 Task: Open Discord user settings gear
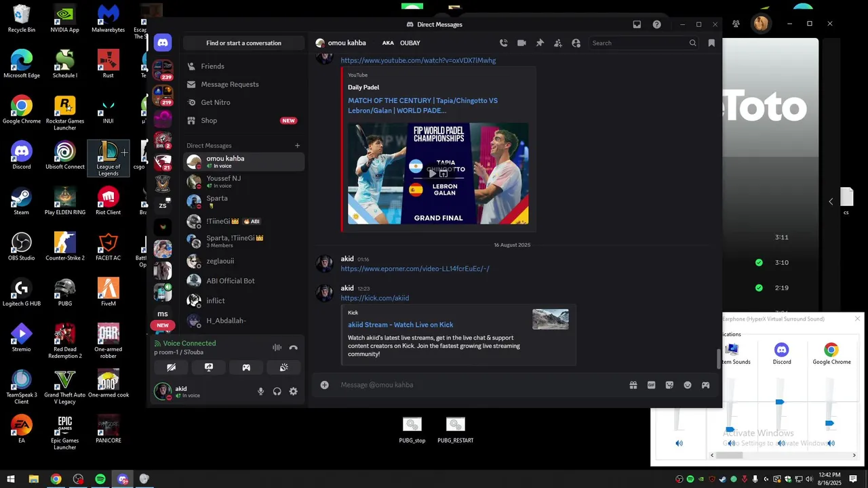click(293, 391)
